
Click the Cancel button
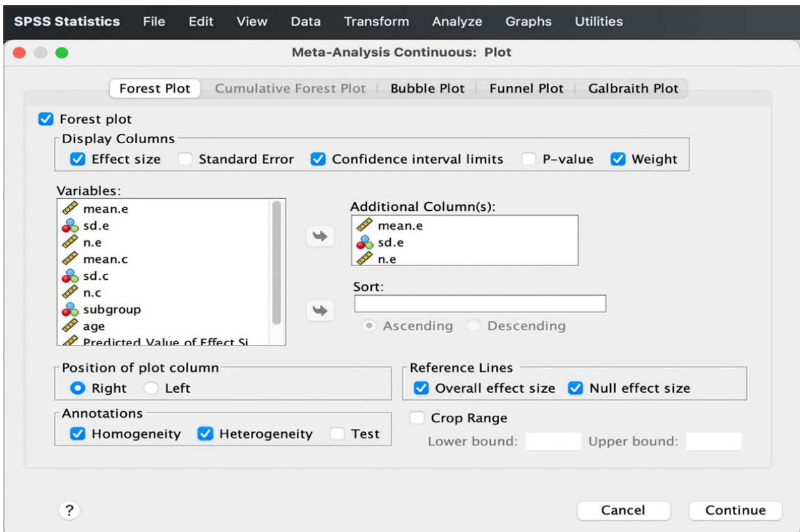click(623, 510)
